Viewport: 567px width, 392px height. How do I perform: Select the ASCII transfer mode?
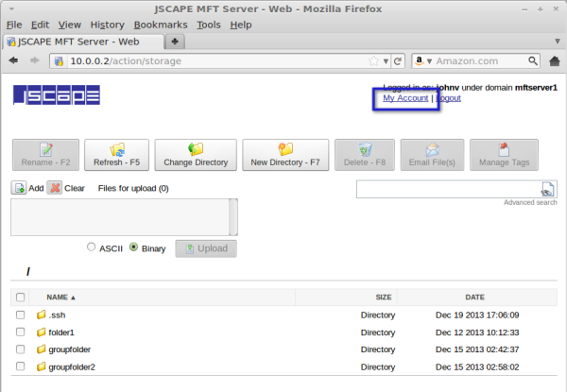click(92, 247)
